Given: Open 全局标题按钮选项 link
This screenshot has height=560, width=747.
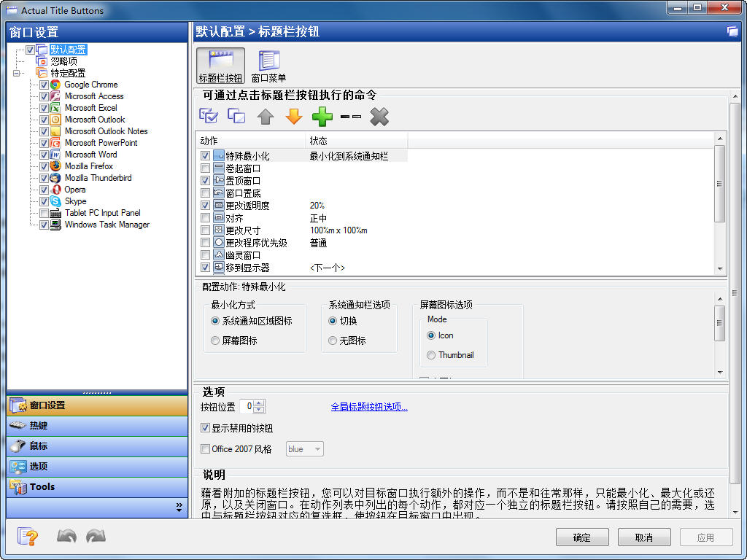Looking at the screenshot, I should pyautogui.click(x=371, y=408).
